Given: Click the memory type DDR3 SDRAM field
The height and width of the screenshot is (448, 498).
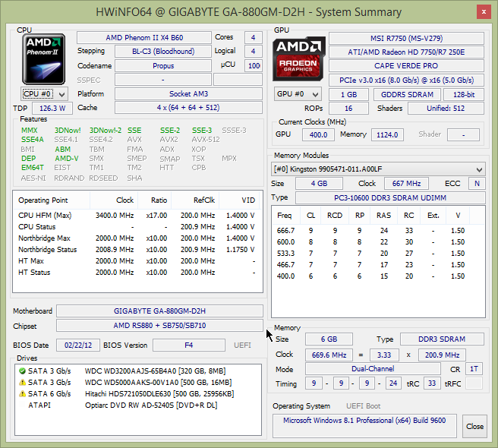Looking at the screenshot, I should click(x=442, y=339).
